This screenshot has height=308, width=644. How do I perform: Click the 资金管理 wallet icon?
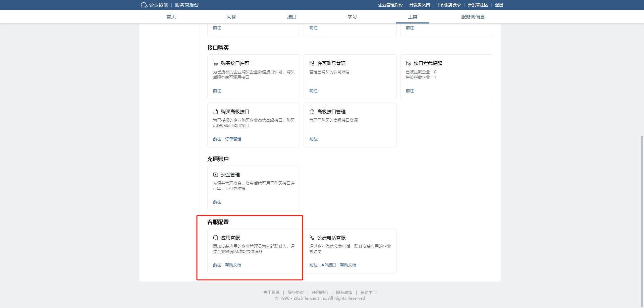coord(216,175)
